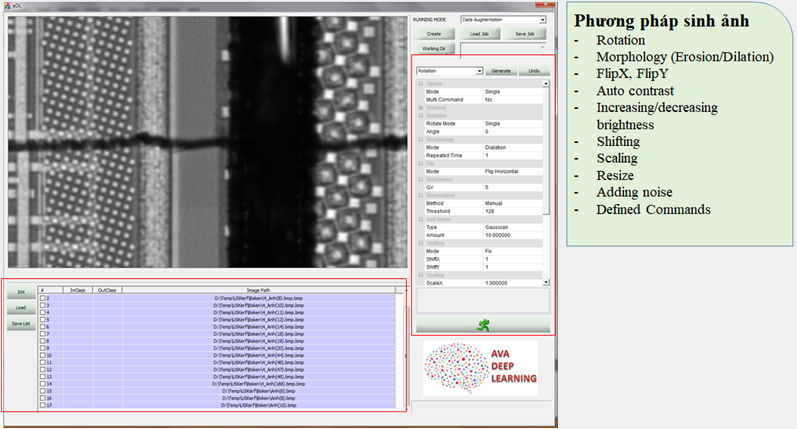Screen dimensions: 797x429
Task: Hit the Generate button
Action: point(500,71)
